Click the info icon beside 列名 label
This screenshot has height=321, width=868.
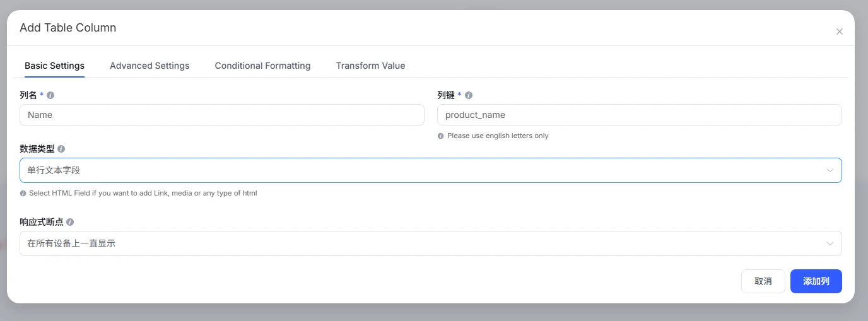50,95
